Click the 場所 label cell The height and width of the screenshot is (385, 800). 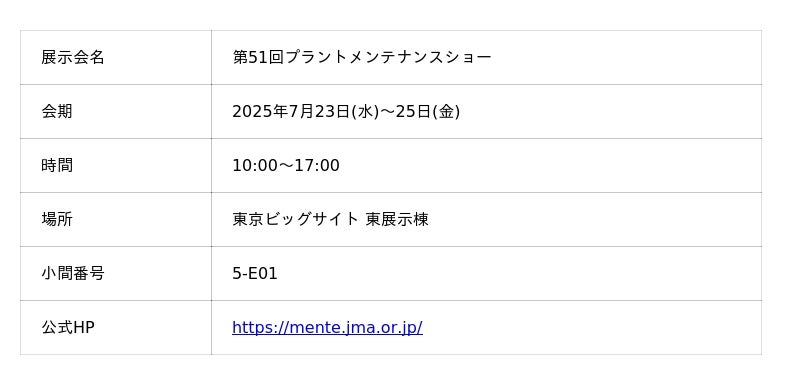pyautogui.click(x=116, y=219)
